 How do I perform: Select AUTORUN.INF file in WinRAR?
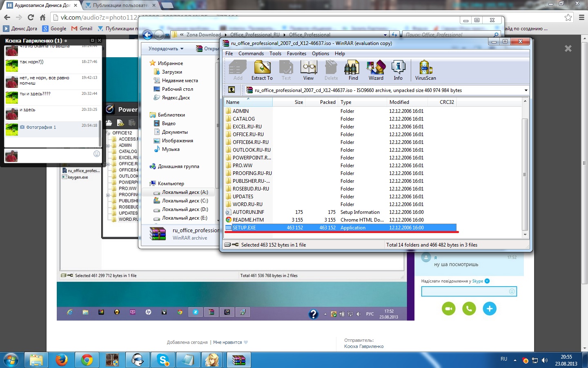pos(248,212)
